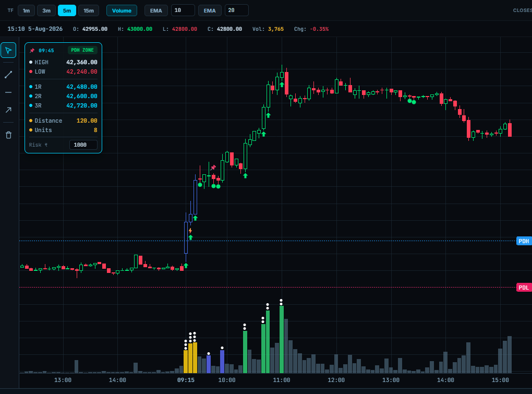Edit the EMA period field showing 20
Viewport: 532px width, 394px height.
click(236, 10)
